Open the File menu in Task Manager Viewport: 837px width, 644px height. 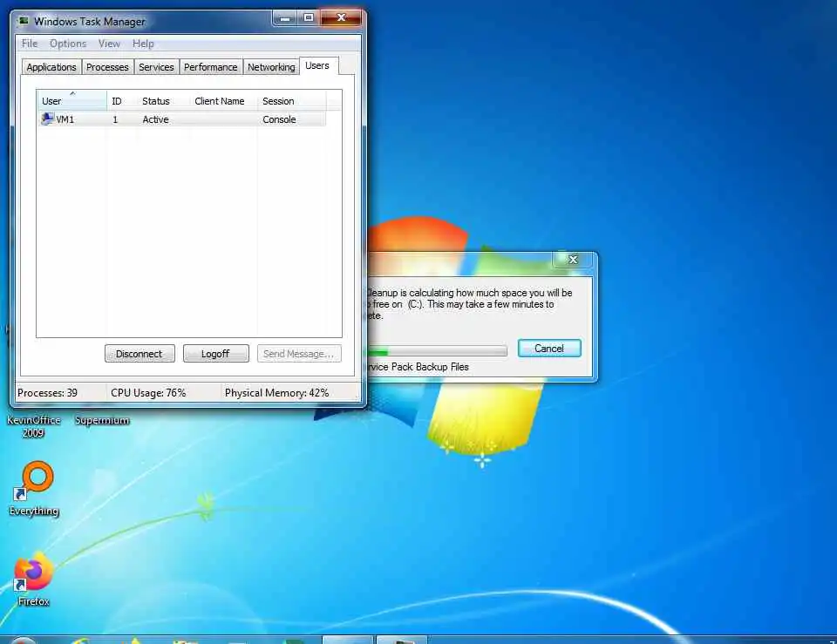pyautogui.click(x=30, y=44)
